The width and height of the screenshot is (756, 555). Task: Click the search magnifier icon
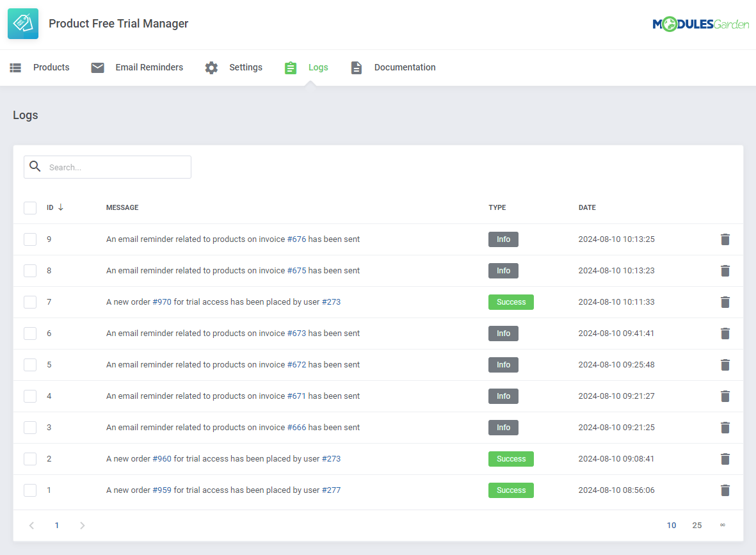(35, 166)
